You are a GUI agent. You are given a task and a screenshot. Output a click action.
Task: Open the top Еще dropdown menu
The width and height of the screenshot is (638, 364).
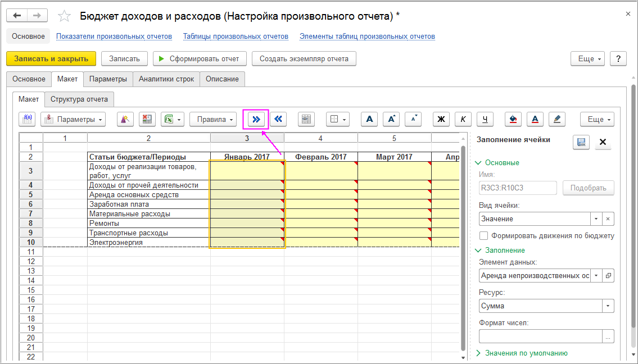[x=588, y=58]
